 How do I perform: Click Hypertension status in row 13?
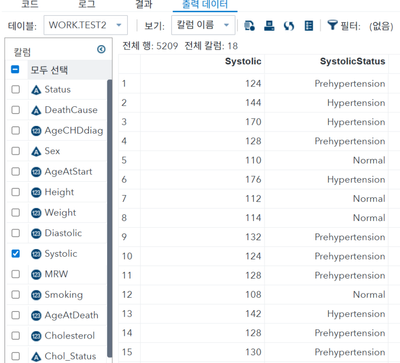coord(356,314)
